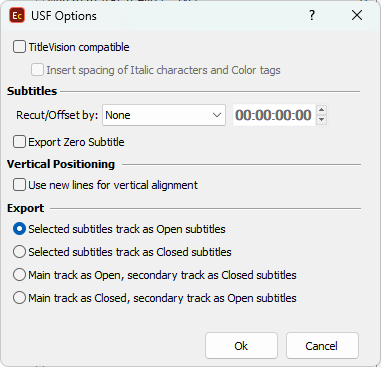Screen dimensions: 381x367
Task: Close the USF Options dialog
Action: point(357,15)
